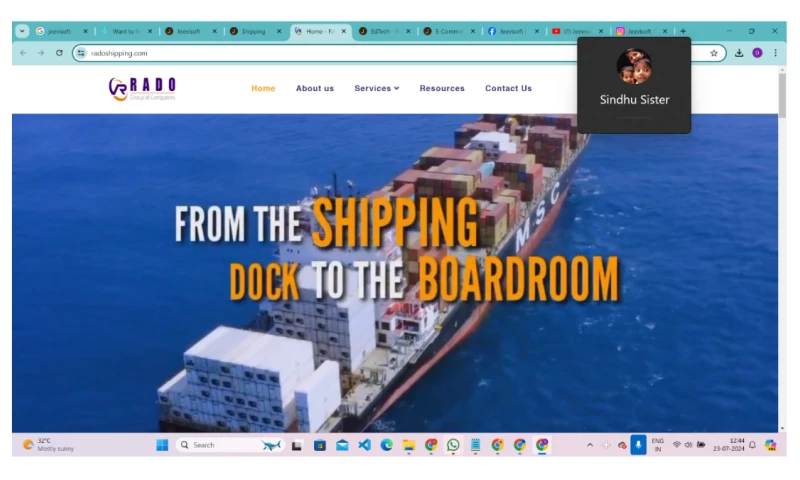Viewport: 800px width, 480px height.
Task: Open the Windows Start menu
Action: [x=162, y=445]
